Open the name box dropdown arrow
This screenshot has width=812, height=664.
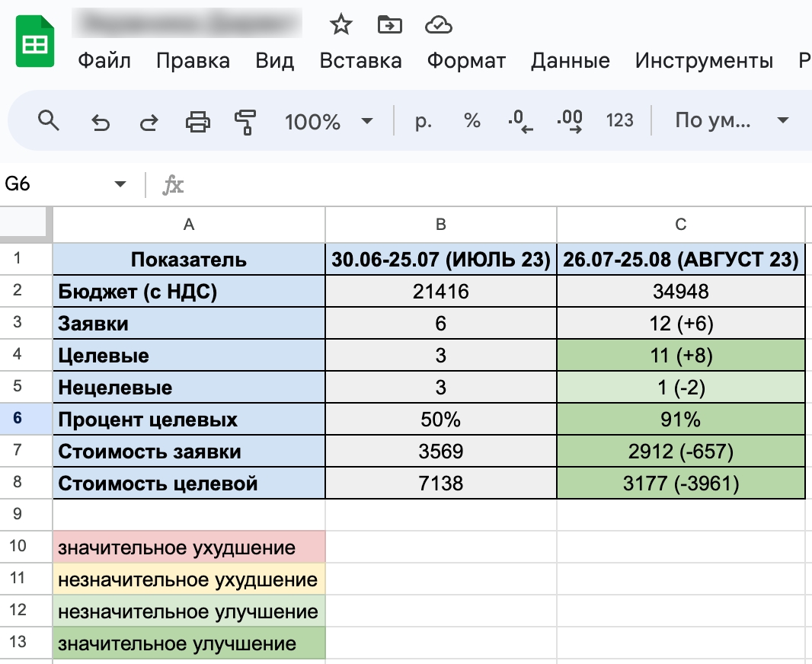120,184
